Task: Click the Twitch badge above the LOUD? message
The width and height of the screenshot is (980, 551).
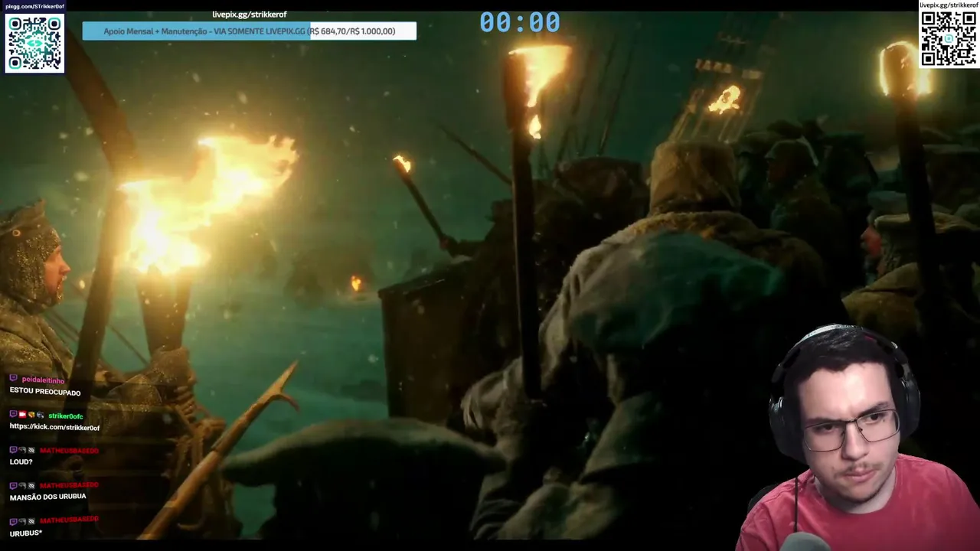Action: (14, 451)
